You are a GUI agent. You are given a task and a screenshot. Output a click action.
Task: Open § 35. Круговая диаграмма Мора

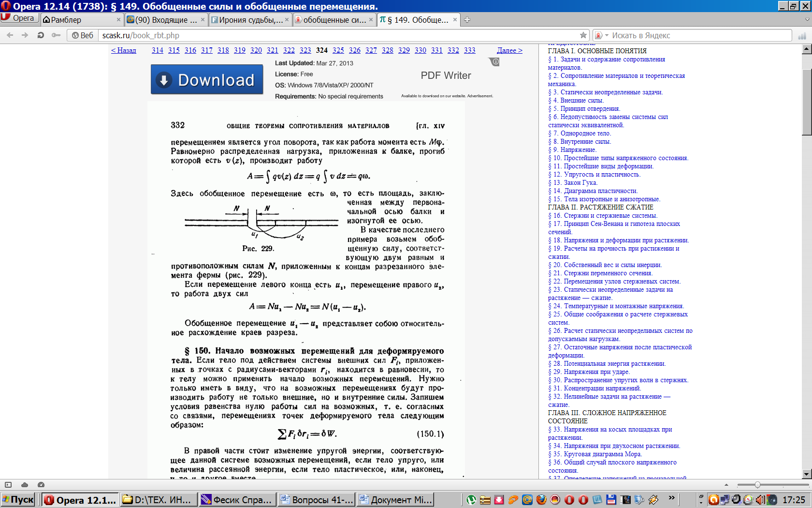[595, 454]
